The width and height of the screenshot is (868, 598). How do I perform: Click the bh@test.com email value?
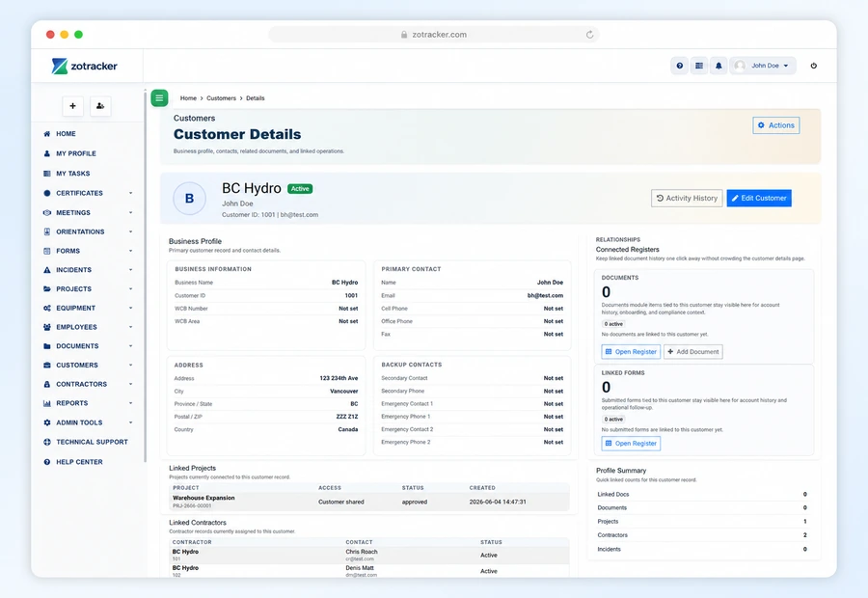pyautogui.click(x=545, y=296)
